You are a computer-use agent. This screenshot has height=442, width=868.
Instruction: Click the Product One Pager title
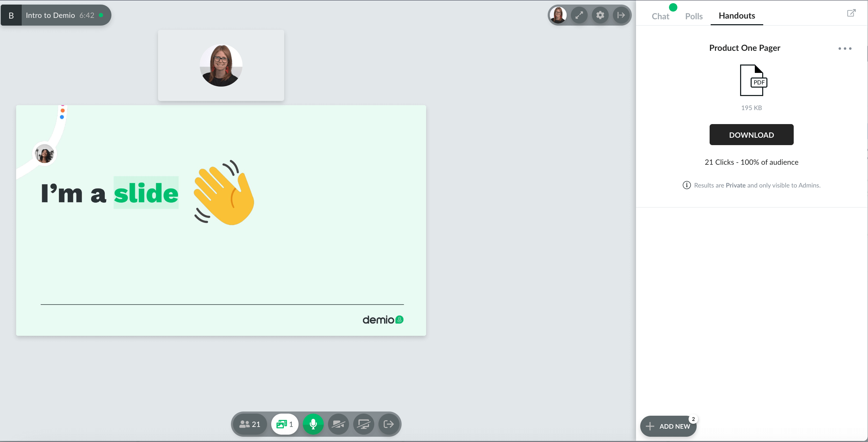coord(745,48)
